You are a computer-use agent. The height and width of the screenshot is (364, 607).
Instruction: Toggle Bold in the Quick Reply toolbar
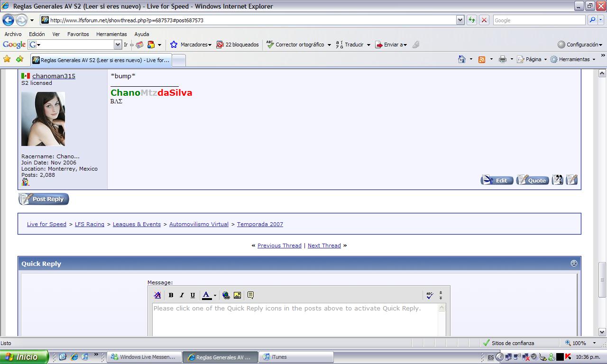[171, 295]
